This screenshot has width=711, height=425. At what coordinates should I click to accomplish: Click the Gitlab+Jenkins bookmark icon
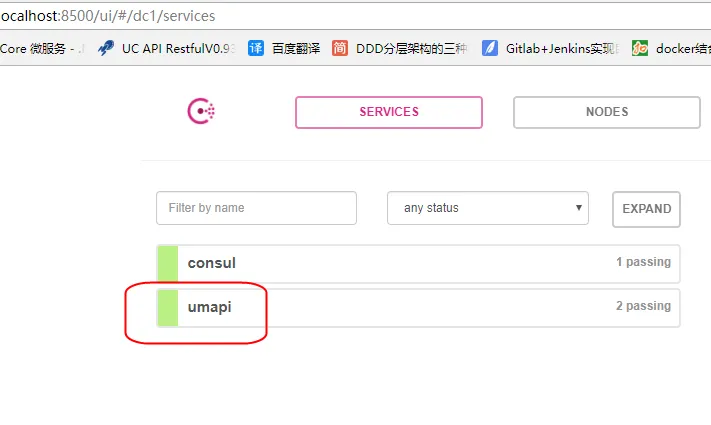(490, 48)
